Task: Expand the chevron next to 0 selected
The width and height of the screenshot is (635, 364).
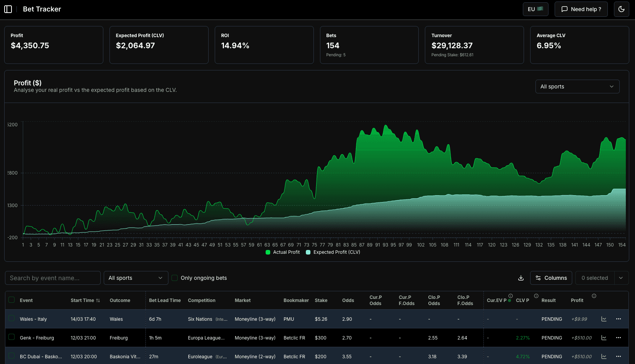Action: [621, 278]
